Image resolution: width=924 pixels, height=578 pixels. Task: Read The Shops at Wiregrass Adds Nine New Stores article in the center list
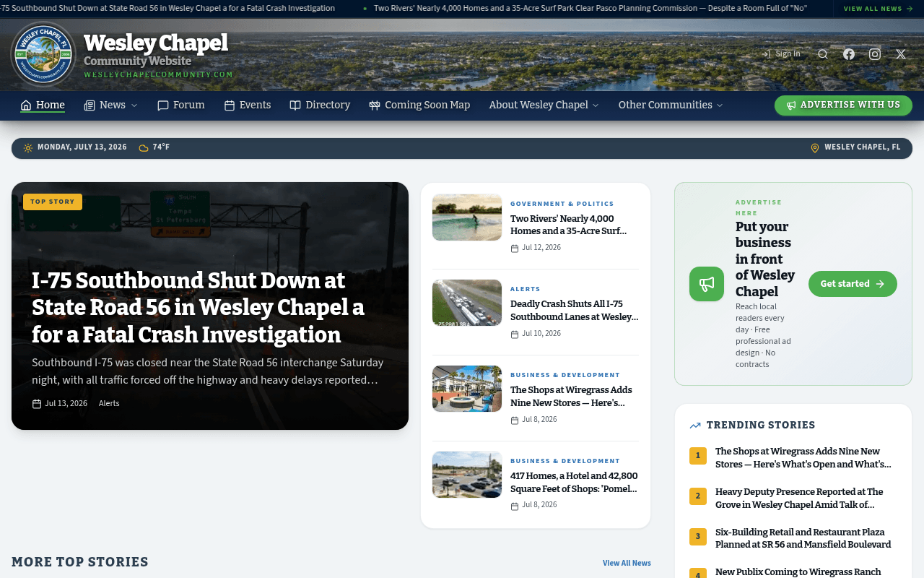(571, 396)
